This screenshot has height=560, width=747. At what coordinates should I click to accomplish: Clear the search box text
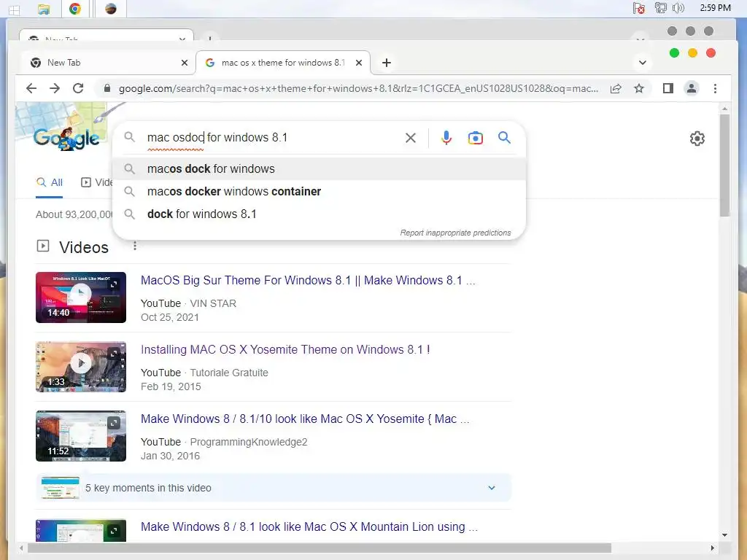click(x=410, y=138)
